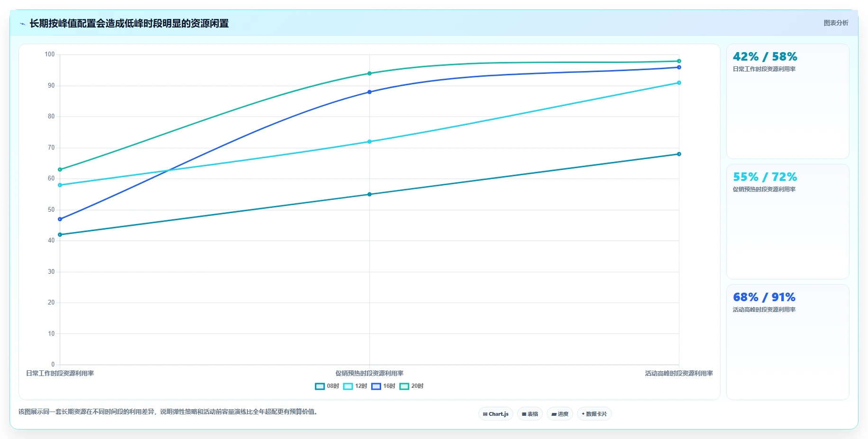Click x-axis label 日常工作时段资源利用率
Image resolution: width=868 pixels, height=439 pixels.
[x=60, y=374]
